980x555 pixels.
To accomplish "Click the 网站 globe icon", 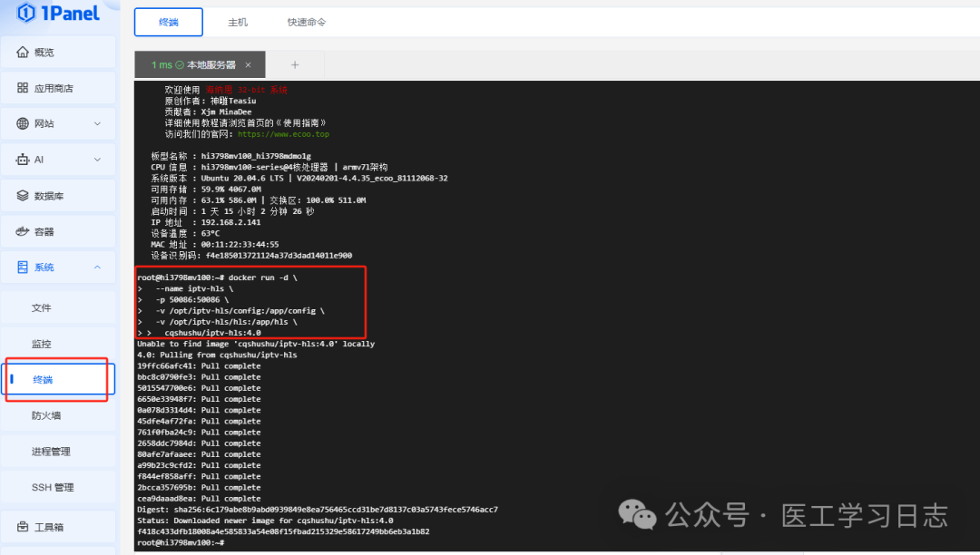I will tap(23, 123).
